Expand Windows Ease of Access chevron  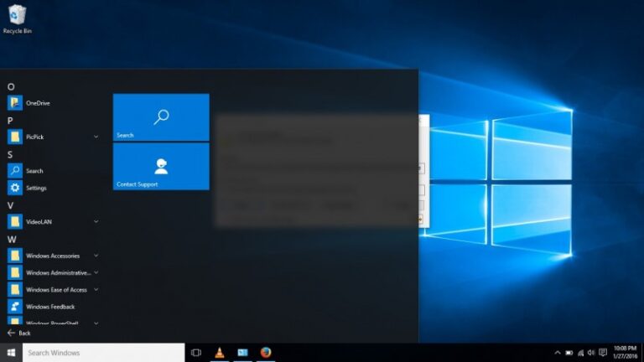click(96, 290)
